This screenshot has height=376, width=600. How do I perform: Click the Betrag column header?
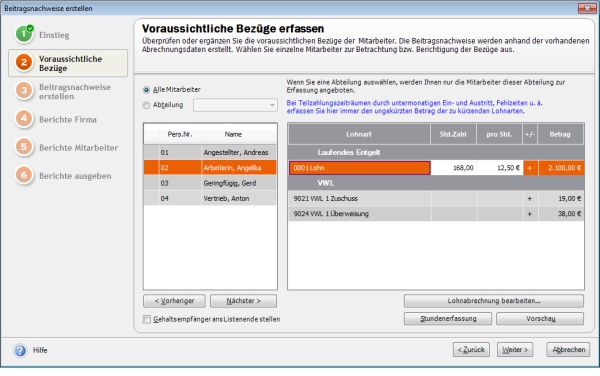tap(560, 134)
